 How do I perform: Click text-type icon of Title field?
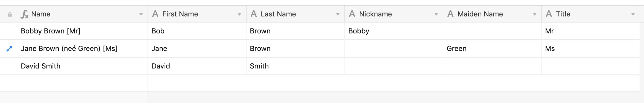[549, 14]
